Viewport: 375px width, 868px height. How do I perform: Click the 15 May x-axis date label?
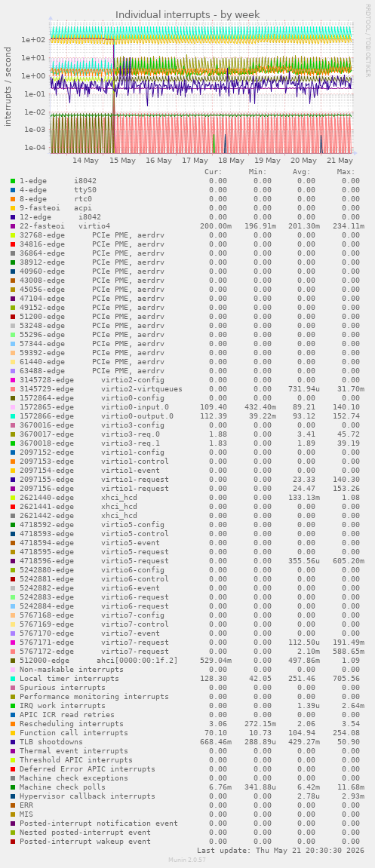pyautogui.click(x=122, y=161)
